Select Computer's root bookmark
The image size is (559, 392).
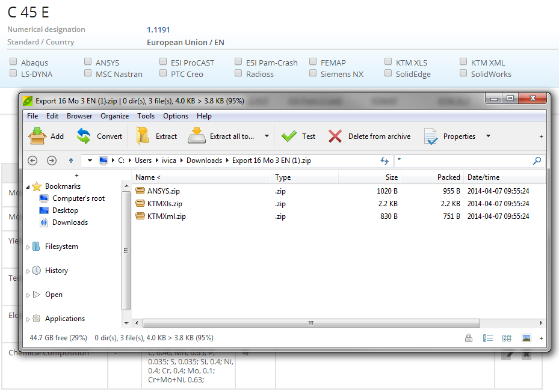(78, 198)
